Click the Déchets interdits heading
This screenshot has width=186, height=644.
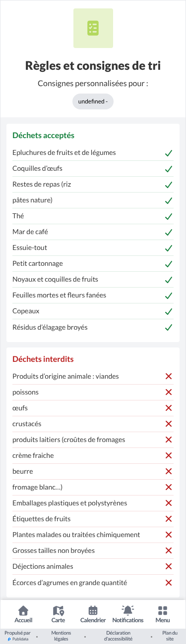(x=43, y=359)
